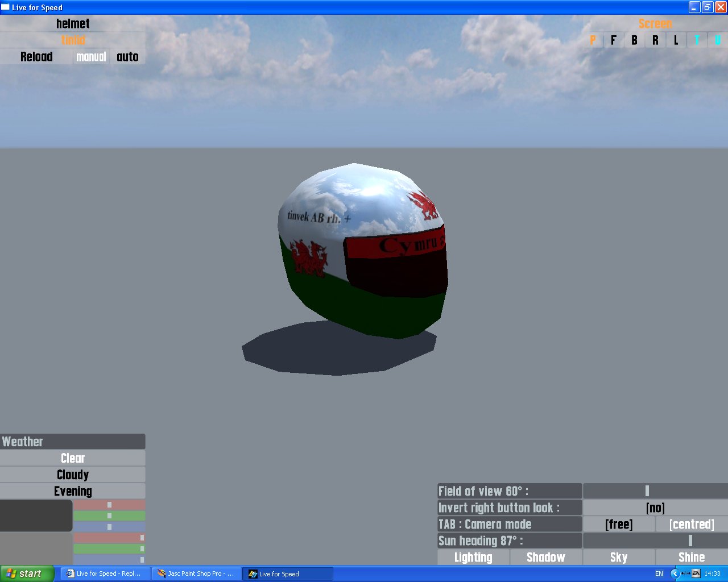Image resolution: width=728 pixels, height=582 pixels.
Task: Adjust the Field of view slider
Action: [655, 491]
